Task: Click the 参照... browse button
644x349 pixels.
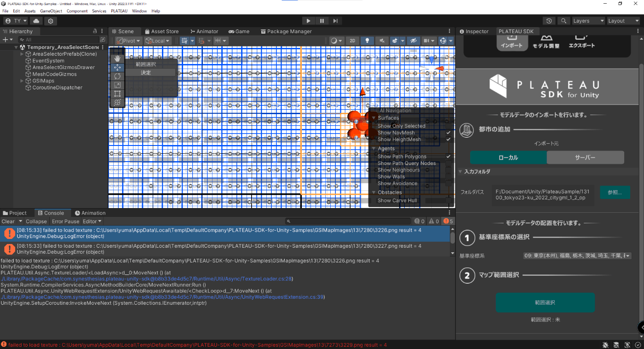Action: (615, 192)
